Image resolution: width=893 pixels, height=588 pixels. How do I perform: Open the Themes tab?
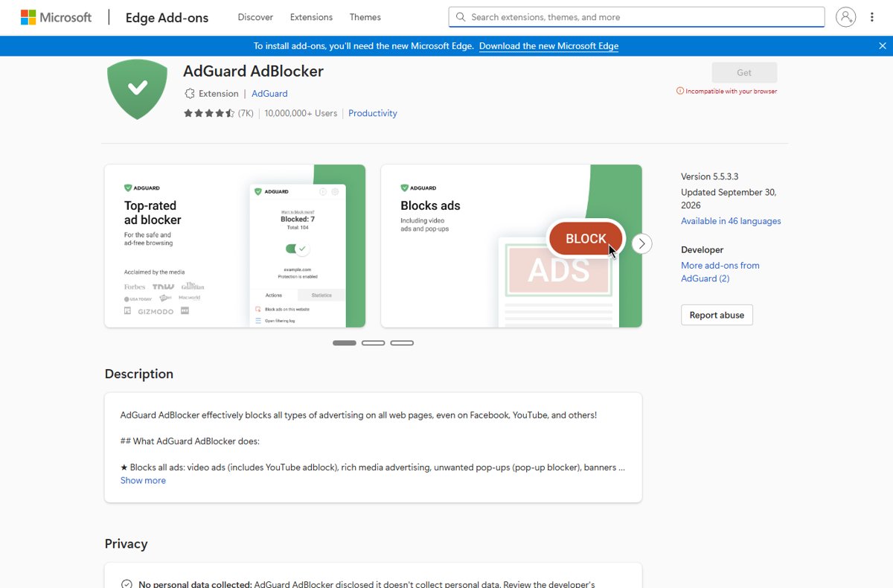coord(365,17)
